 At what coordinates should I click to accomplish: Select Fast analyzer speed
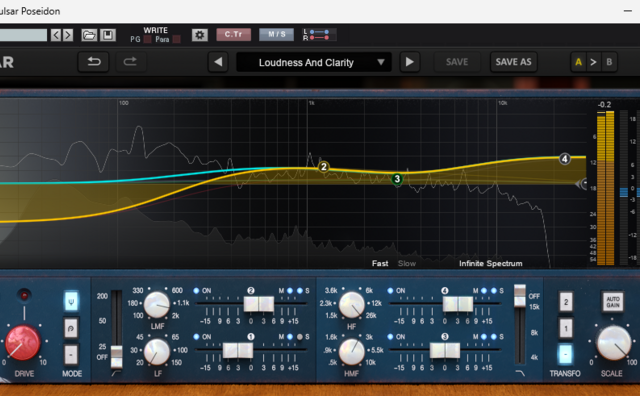[380, 264]
